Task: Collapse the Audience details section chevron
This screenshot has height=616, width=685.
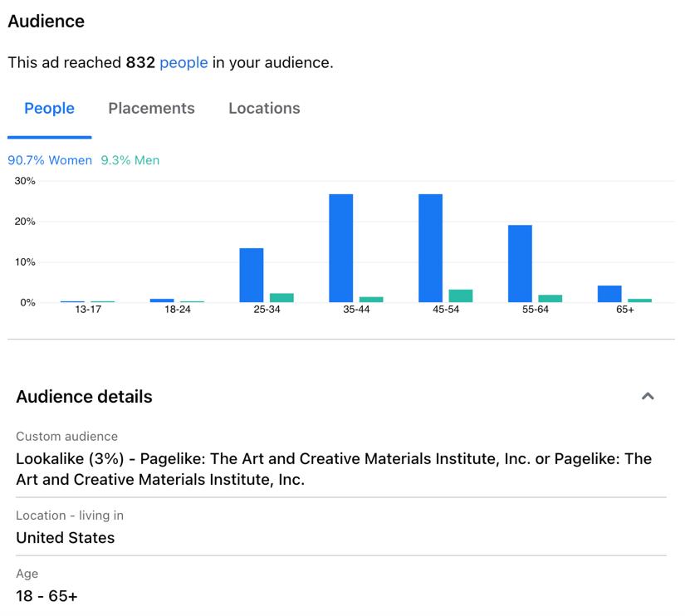Action: click(x=648, y=397)
